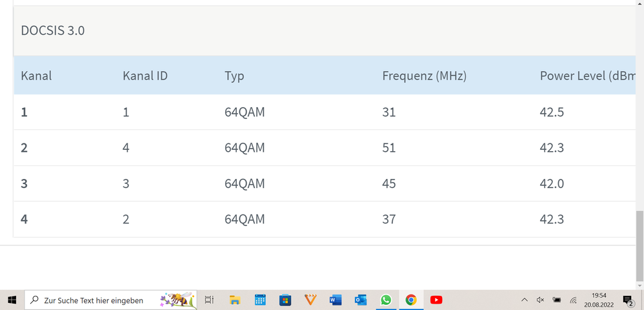The image size is (644, 310).
Task: Click Kanal ID 1 cell
Action: pos(126,112)
